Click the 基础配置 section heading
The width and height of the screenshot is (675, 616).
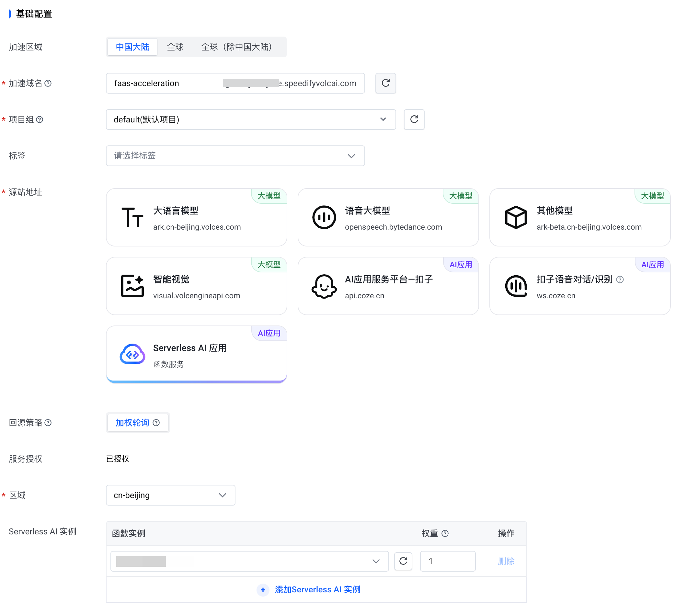tap(34, 14)
